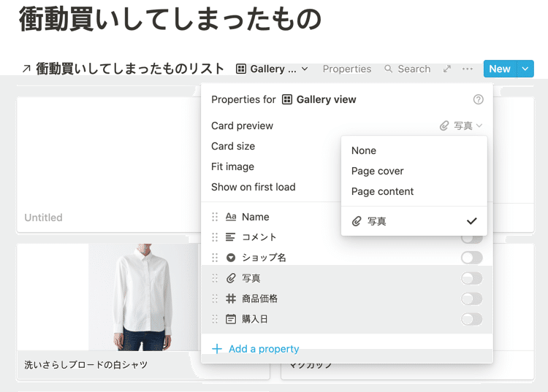Image resolution: width=548 pixels, height=392 pixels.
Task: Open the Card preview 写真 dropdown
Action: (x=461, y=126)
